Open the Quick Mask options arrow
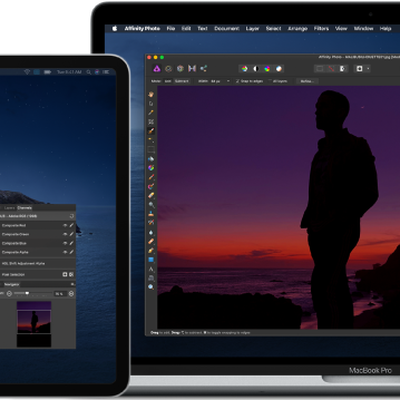 [x=368, y=69]
